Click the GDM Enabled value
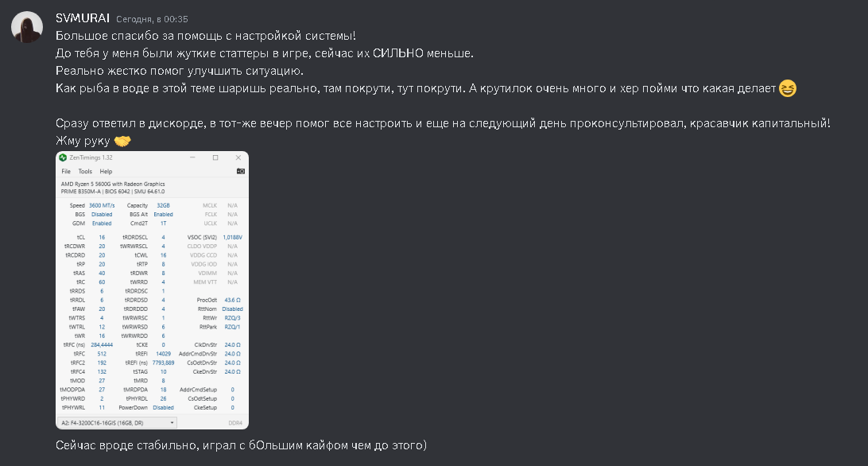The height and width of the screenshot is (466, 868). [x=102, y=223]
